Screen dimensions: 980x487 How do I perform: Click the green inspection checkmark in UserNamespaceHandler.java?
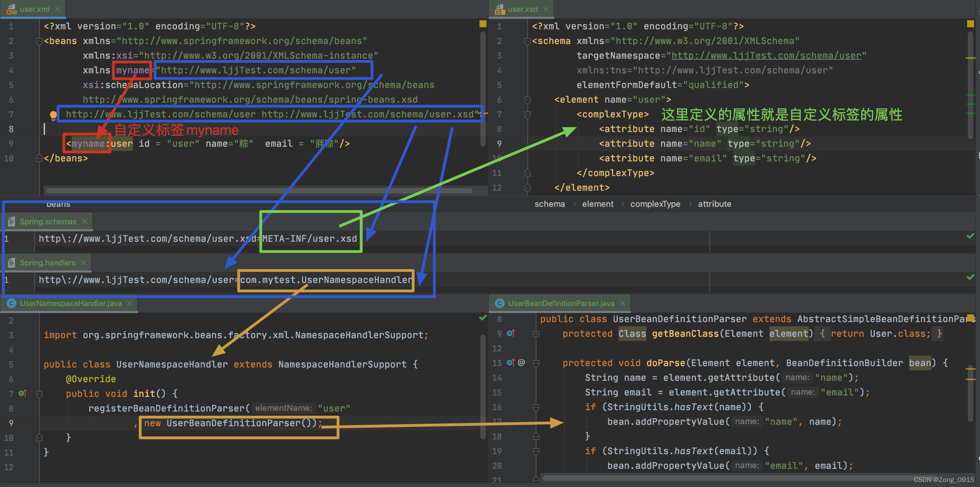pyautogui.click(x=483, y=317)
